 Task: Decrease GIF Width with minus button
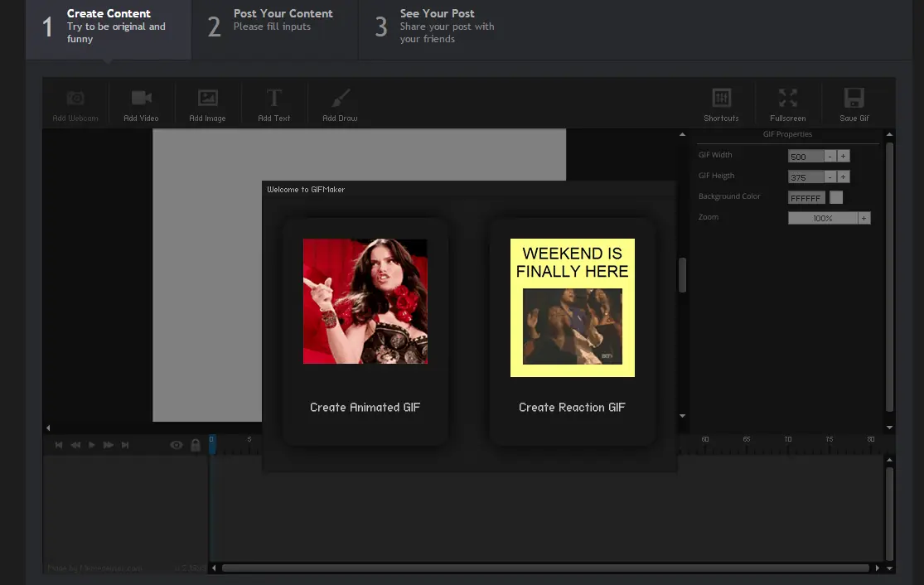(830, 156)
